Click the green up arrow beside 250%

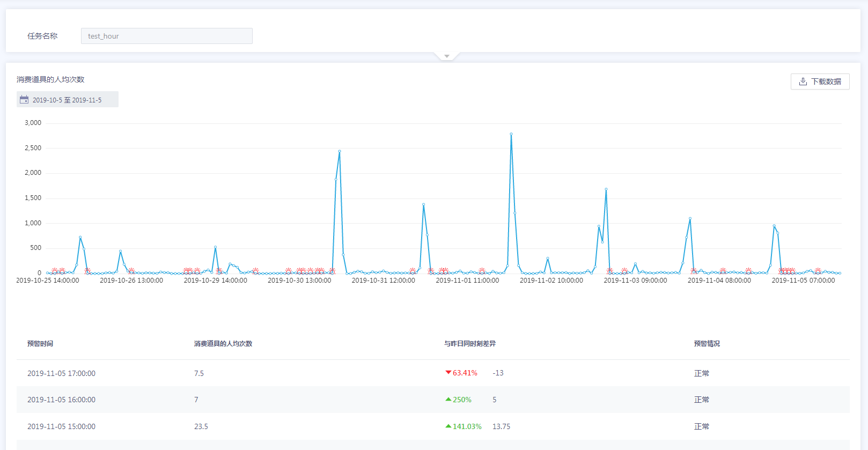(x=448, y=400)
